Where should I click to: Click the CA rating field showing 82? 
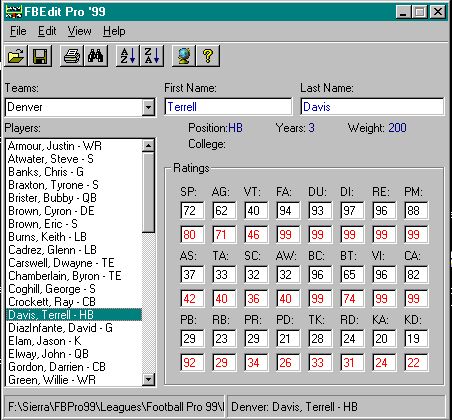click(x=416, y=274)
